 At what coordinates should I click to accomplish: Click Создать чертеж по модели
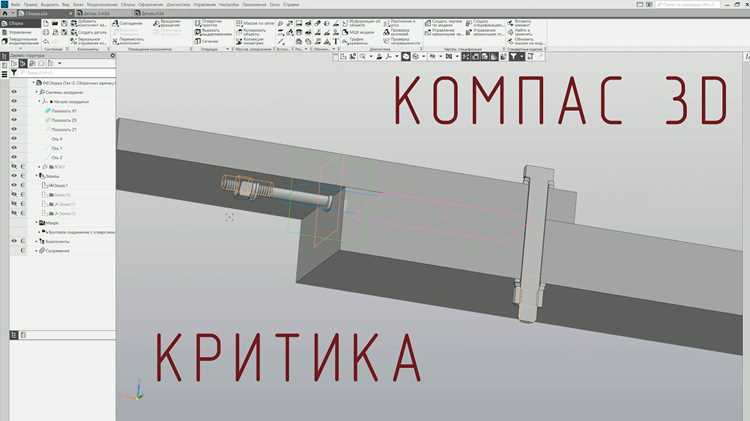(443, 23)
